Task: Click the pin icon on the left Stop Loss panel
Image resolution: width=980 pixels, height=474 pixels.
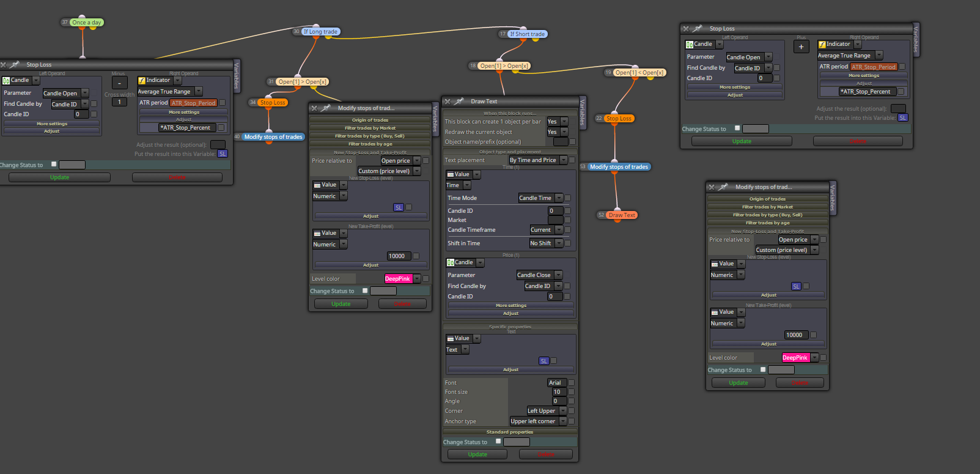Action: coord(15,65)
